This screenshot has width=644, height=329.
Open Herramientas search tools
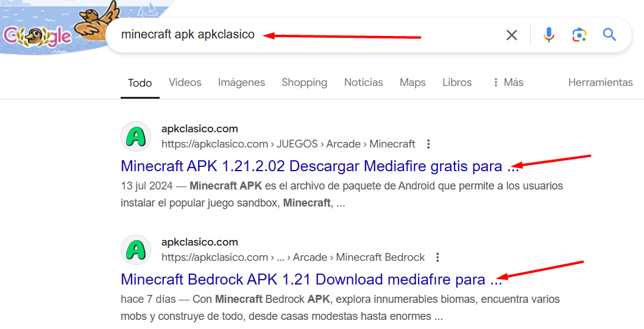point(601,83)
